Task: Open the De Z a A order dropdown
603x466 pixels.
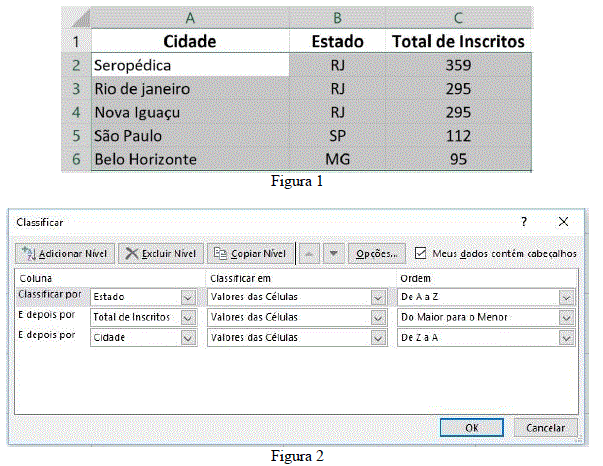Action: tap(566, 338)
